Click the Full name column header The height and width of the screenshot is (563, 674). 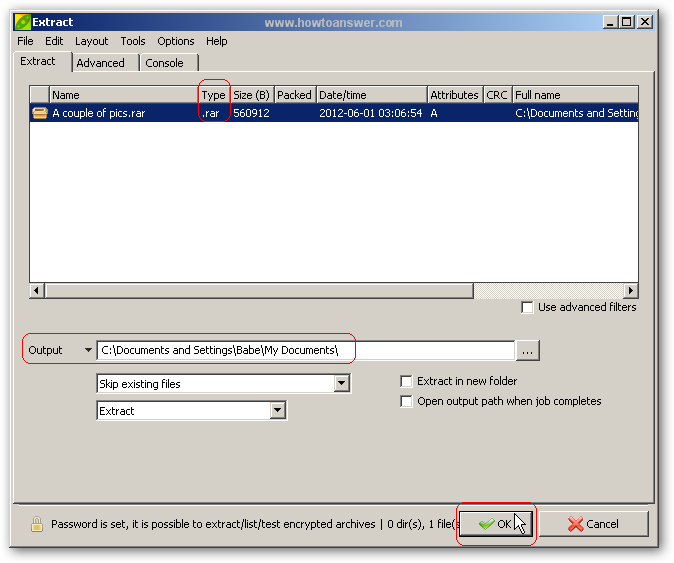(575, 95)
